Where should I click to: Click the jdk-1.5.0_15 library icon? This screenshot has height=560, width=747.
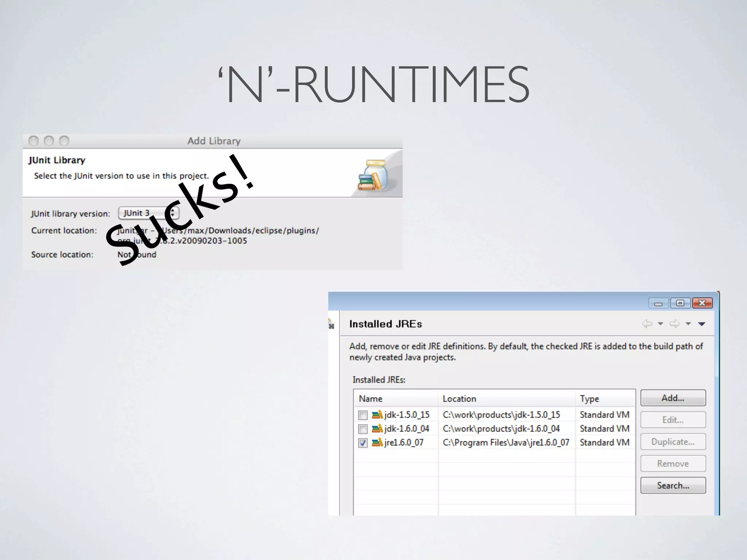[x=377, y=415]
